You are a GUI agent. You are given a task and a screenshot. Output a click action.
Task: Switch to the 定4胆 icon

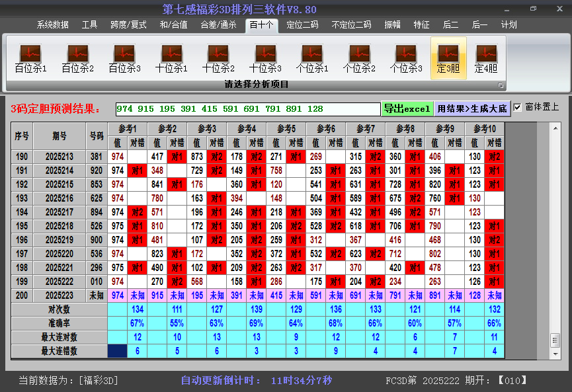click(486, 58)
